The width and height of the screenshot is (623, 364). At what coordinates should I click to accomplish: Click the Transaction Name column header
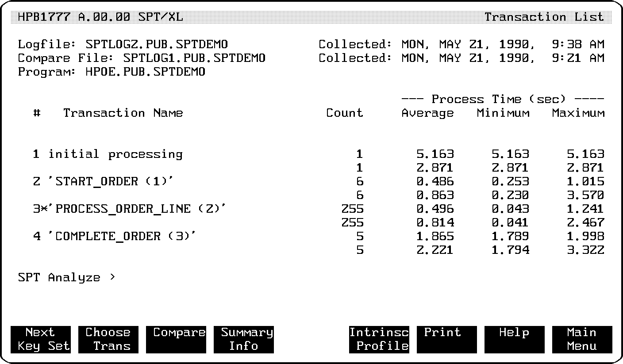123,113
